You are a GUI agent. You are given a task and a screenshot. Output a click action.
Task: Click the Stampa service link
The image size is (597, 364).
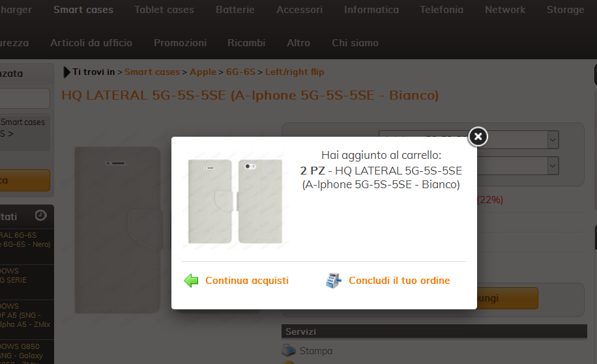pyautogui.click(x=315, y=351)
